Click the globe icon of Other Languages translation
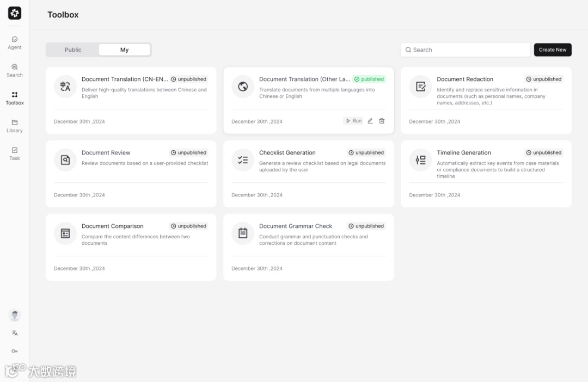588x382 pixels. (x=243, y=86)
